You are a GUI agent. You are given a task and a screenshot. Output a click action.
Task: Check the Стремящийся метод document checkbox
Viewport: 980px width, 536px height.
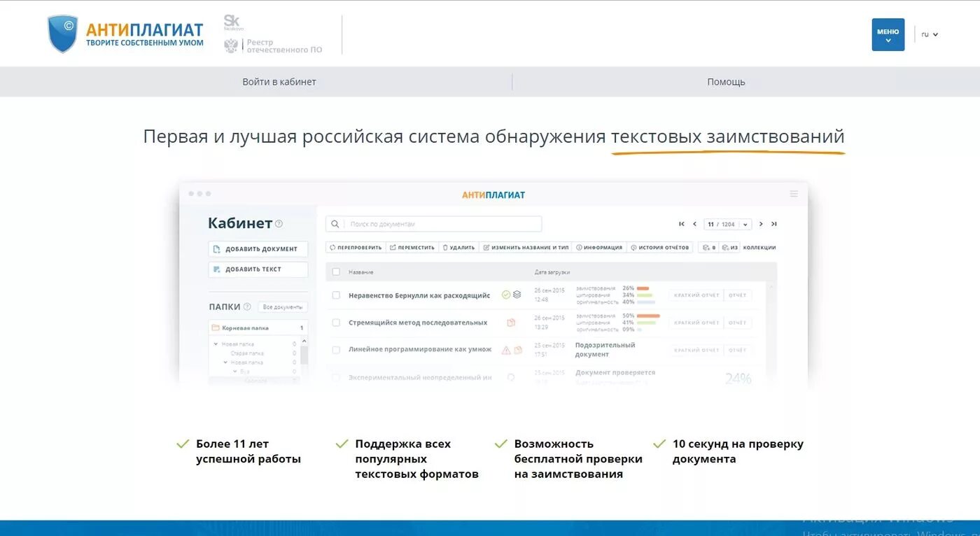(x=336, y=323)
